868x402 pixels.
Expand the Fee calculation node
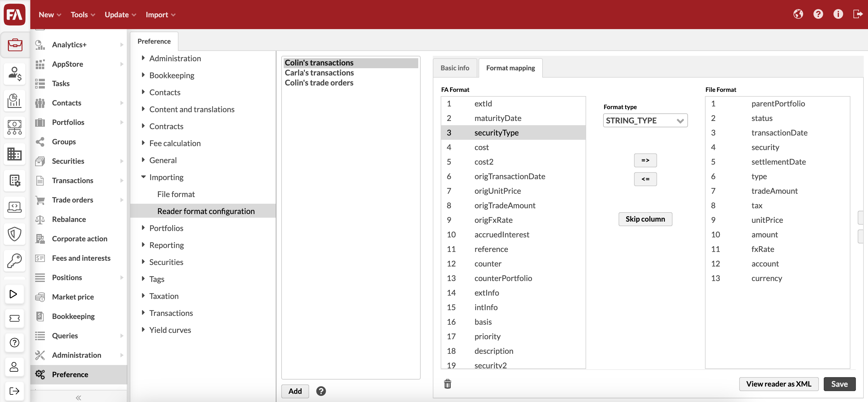coord(143,143)
